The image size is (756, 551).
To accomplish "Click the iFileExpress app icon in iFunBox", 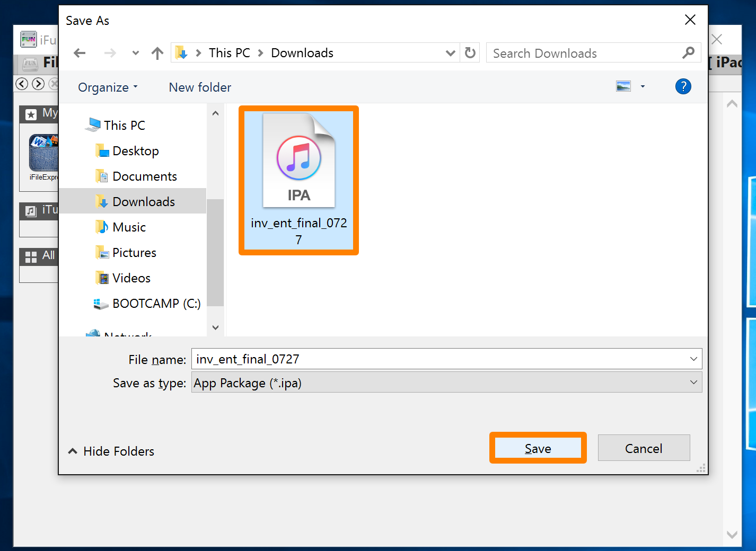I will tap(43, 153).
